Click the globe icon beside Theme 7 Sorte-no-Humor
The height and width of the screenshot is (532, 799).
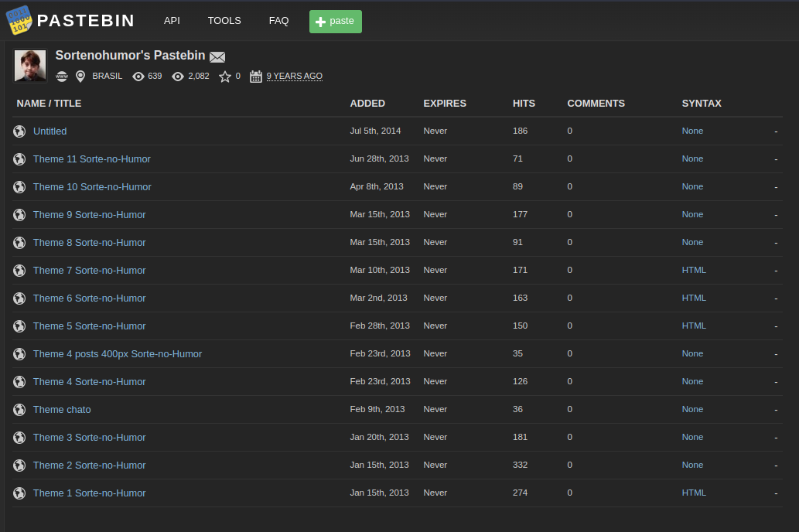19,270
